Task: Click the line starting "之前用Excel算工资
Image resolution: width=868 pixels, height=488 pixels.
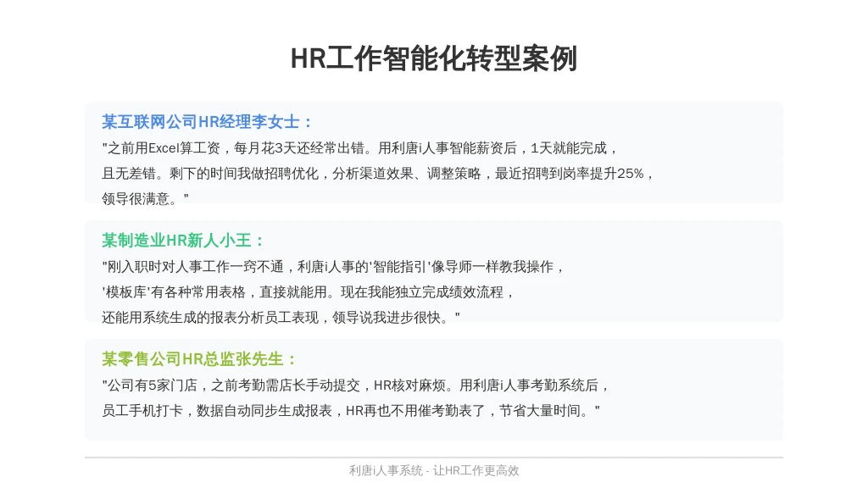Action: coord(360,148)
